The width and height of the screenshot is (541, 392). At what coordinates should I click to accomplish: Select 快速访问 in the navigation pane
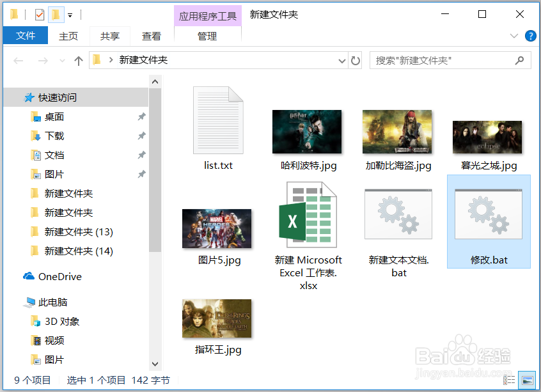tap(76, 98)
